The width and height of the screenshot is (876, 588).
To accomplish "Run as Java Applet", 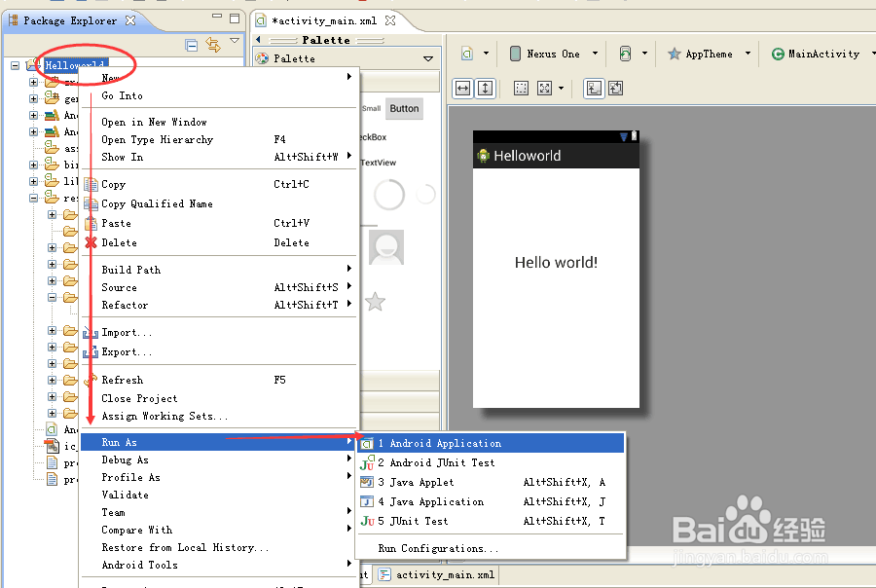I will [491, 482].
